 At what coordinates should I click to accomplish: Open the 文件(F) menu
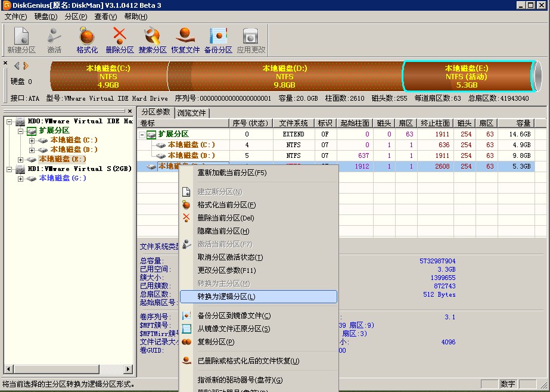coord(15,17)
